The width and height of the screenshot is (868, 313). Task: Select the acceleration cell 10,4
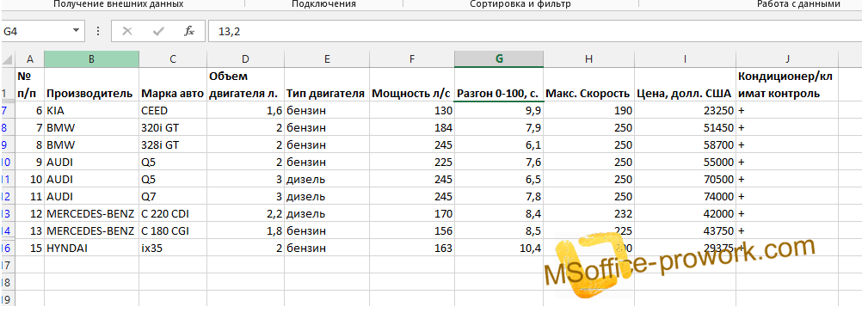pyautogui.click(x=499, y=249)
